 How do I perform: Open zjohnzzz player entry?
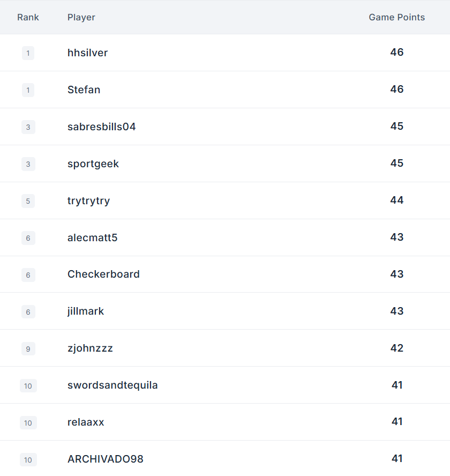pos(90,348)
